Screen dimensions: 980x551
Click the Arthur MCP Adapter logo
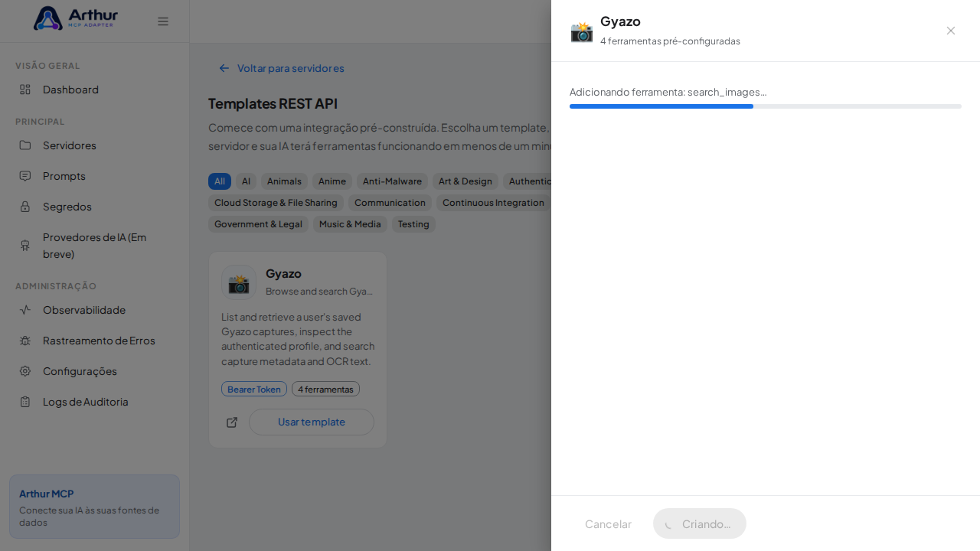(76, 18)
